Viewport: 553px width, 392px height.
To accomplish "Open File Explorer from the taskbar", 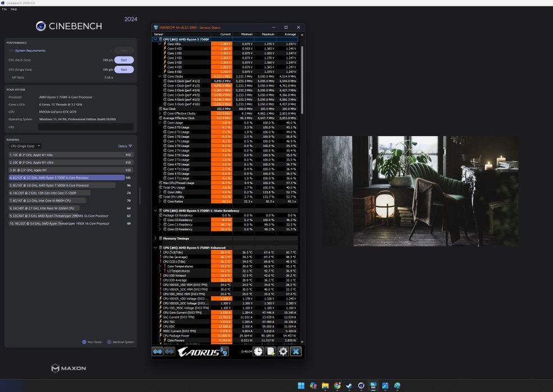I will pyautogui.click(x=325, y=386).
